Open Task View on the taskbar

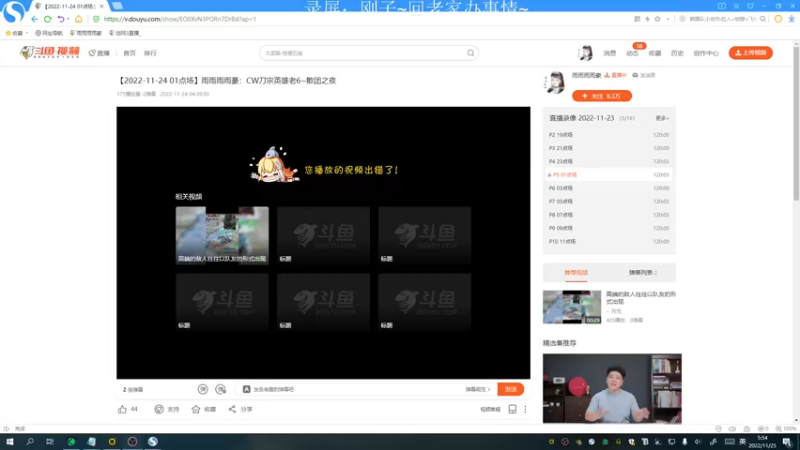point(49,442)
